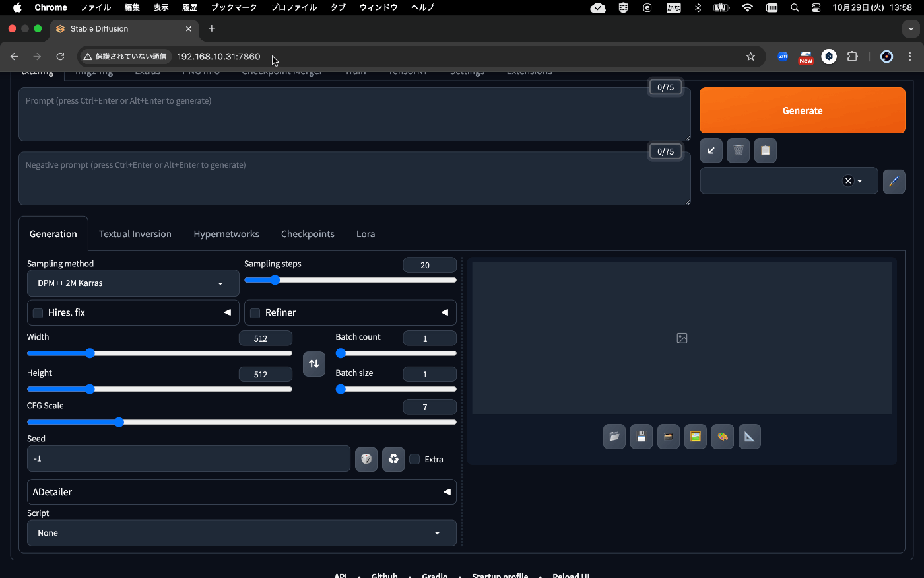Open images output folder icon
The image size is (924, 578).
tap(614, 437)
